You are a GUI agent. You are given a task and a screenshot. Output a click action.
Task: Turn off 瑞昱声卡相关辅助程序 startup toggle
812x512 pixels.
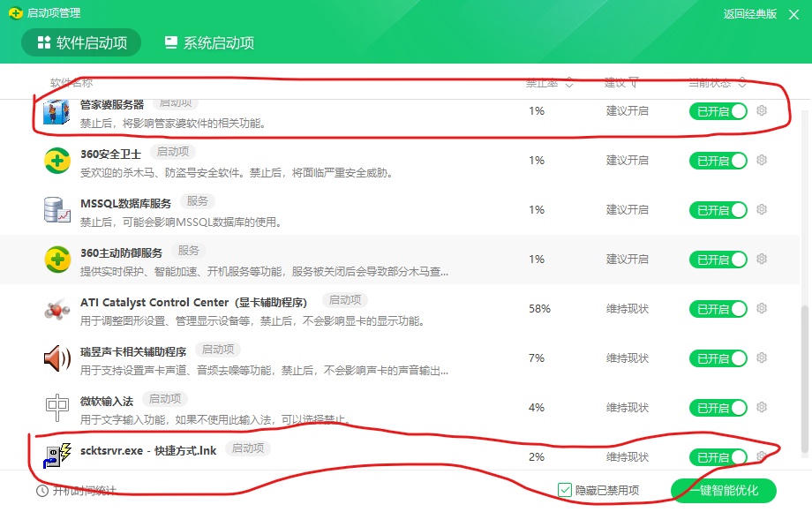pos(718,358)
